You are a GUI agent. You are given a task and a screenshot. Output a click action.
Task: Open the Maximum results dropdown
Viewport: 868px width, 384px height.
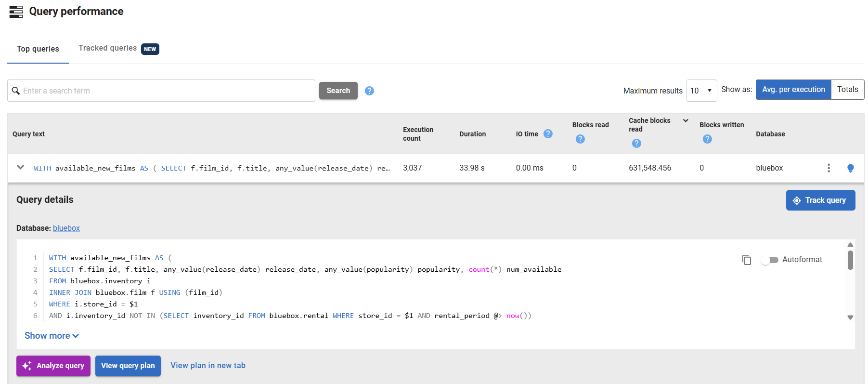click(x=701, y=91)
